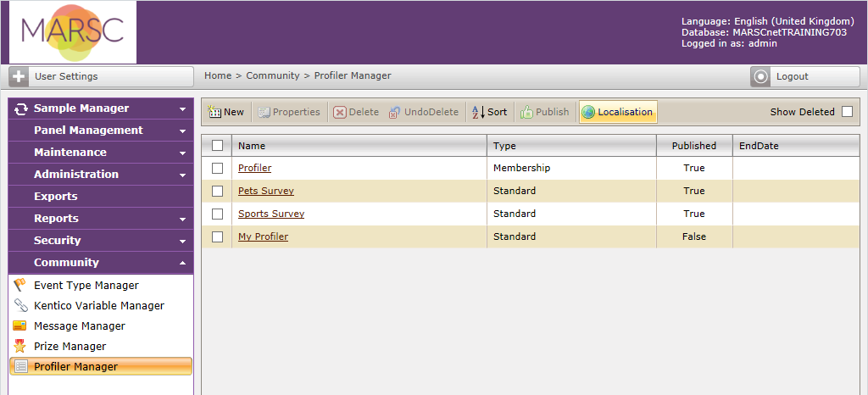The height and width of the screenshot is (395, 868).
Task: Click the Logout button label
Action: (x=793, y=77)
